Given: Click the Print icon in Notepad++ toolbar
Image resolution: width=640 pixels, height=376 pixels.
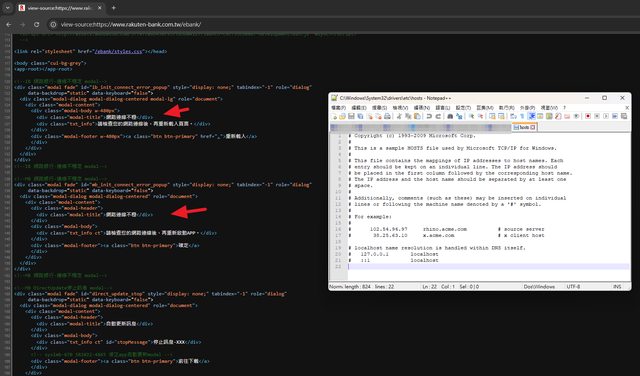Looking at the screenshot, I should pyautogui.click(x=387, y=116).
